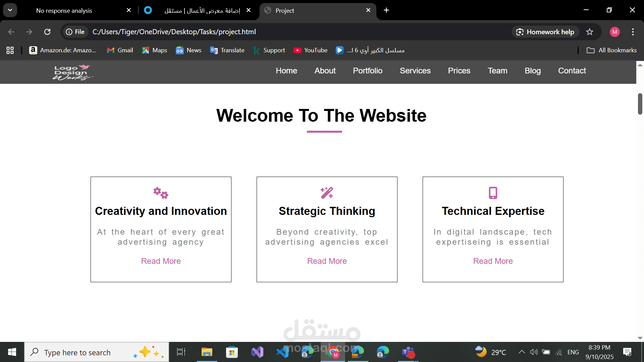This screenshot has height=362, width=644.
Task: Click the Welcome To The Website heading
Action: [321, 116]
